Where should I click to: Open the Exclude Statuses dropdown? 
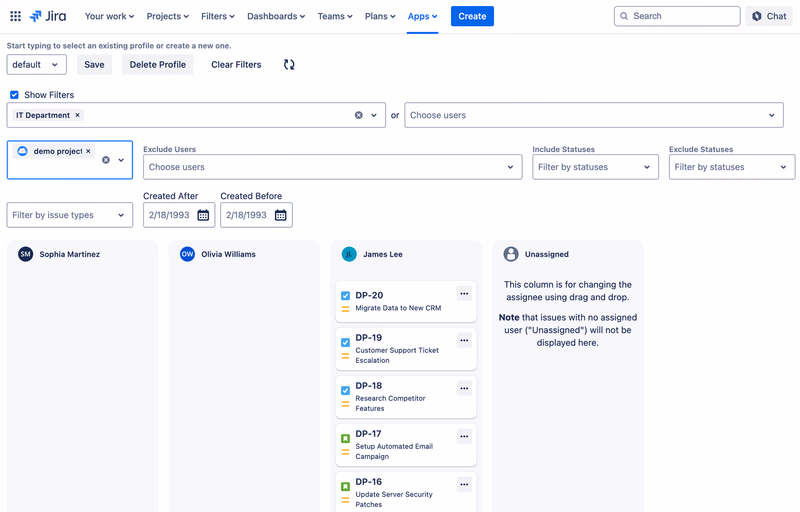(x=732, y=167)
